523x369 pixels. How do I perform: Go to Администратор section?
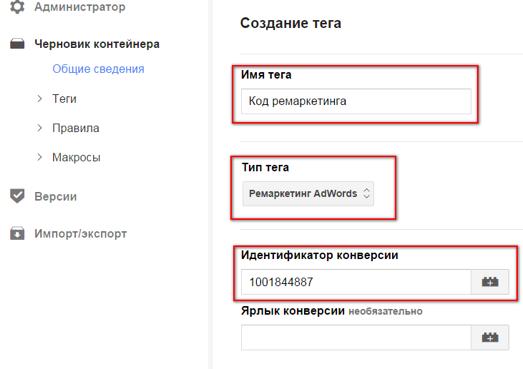(80, 7)
